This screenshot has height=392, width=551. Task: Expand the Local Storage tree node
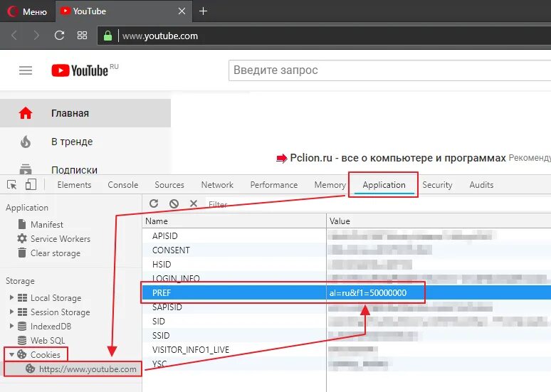pyautogui.click(x=11, y=297)
